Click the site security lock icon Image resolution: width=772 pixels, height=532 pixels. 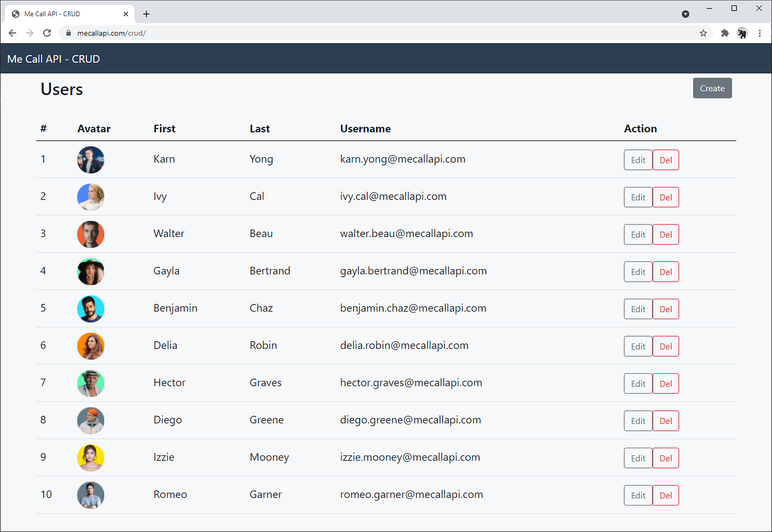pyautogui.click(x=68, y=33)
